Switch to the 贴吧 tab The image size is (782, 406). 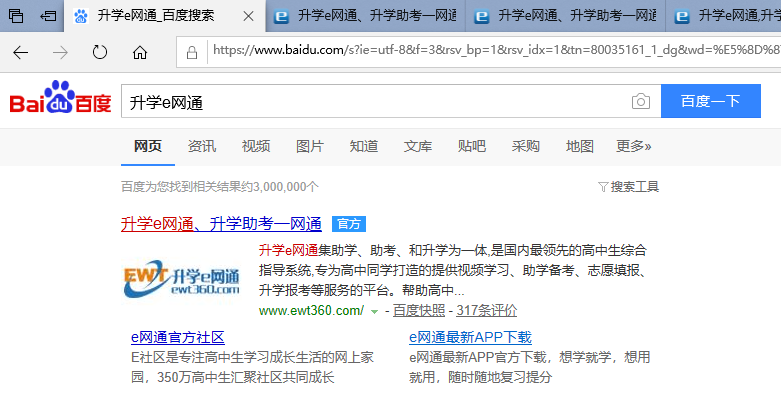point(471,146)
